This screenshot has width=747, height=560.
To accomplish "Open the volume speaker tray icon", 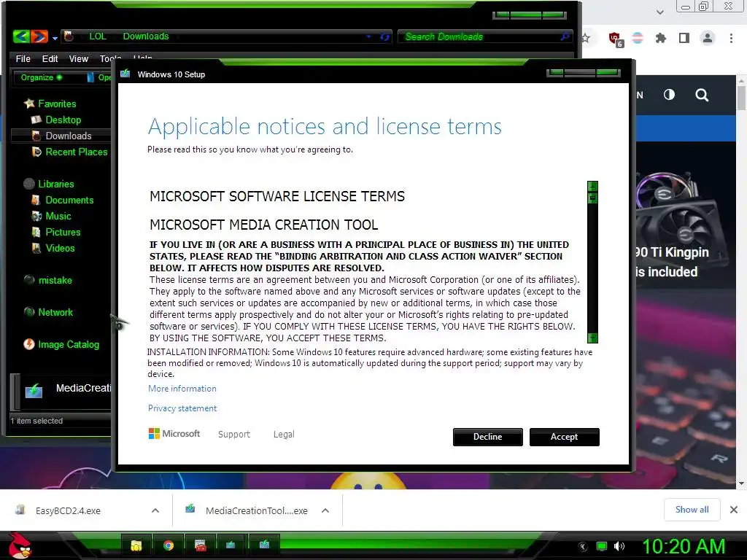I will 619,546.
